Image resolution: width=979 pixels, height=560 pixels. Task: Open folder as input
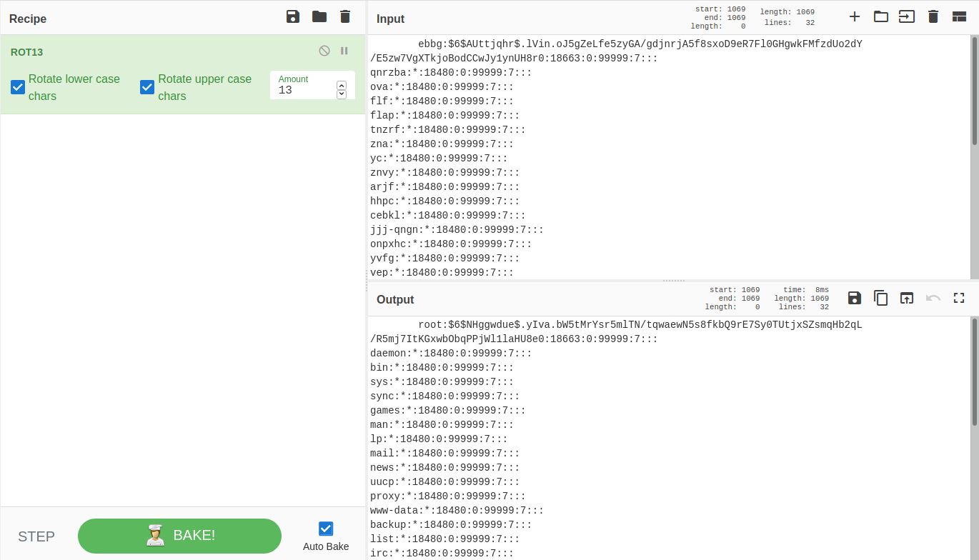[x=880, y=16]
